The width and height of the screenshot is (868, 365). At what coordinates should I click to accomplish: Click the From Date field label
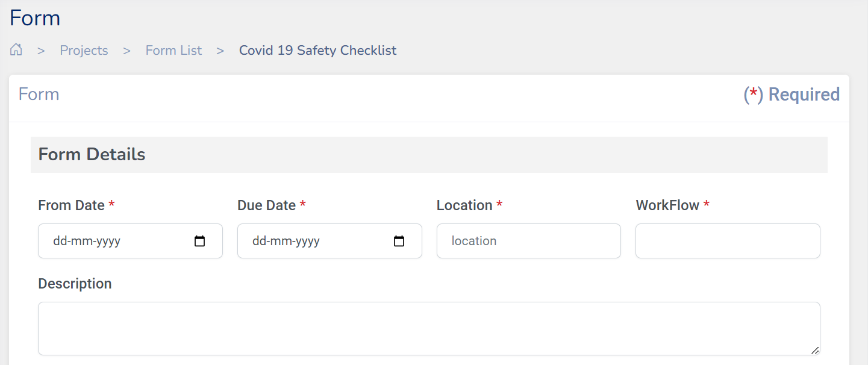[72, 205]
